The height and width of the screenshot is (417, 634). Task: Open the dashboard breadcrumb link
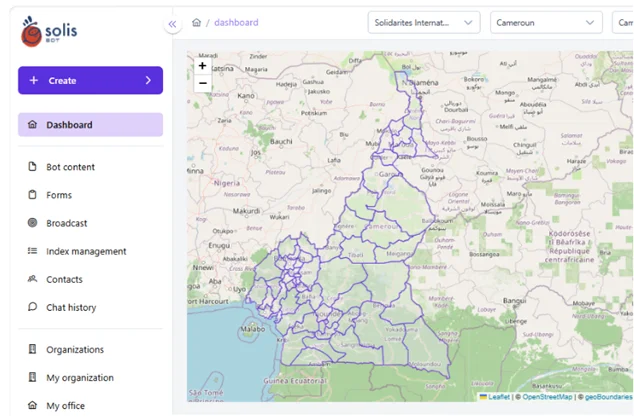point(236,23)
